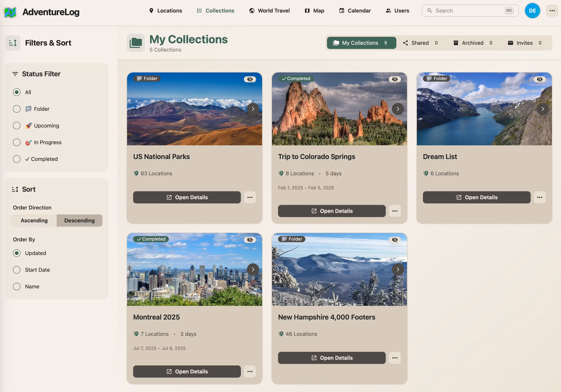Show next image on Montreal 2025 card
The image size is (561, 392).
click(x=253, y=269)
